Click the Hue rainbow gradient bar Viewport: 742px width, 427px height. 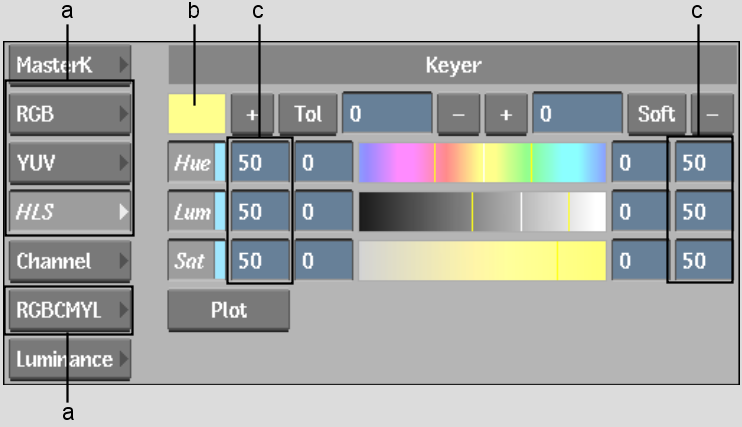click(x=482, y=162)
